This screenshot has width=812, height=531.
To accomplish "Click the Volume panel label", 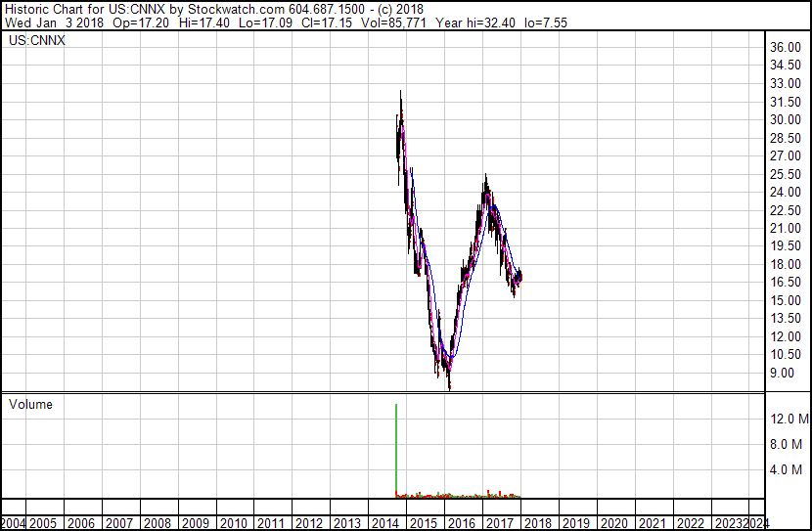I will tap(30, 404).
